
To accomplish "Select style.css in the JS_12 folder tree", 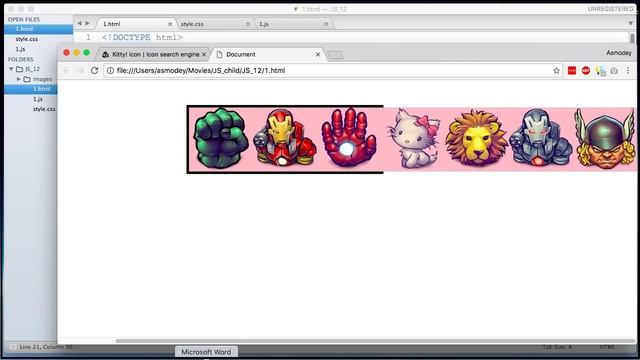I will [x=44, y=109].
